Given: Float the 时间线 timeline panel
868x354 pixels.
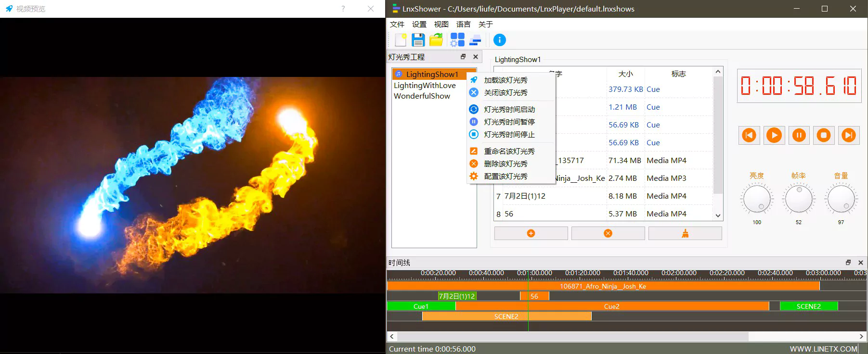Looking at the screenshot, I should 848,263.
